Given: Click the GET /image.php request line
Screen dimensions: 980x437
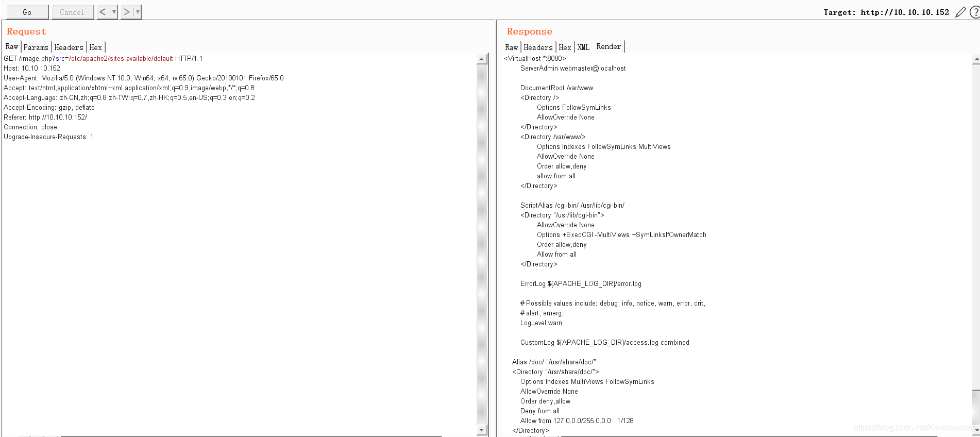Looking at the screenshot, I should tap(103, 58).
